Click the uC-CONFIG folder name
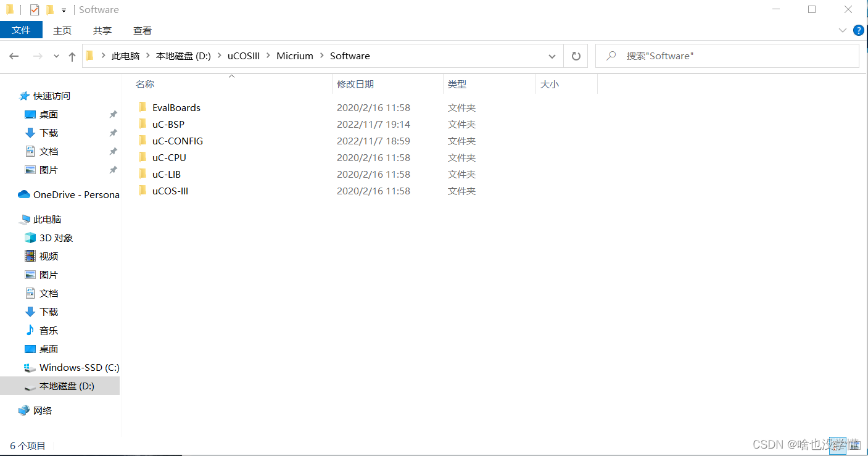This screenshot has height=456, width=868. point(178,141)
